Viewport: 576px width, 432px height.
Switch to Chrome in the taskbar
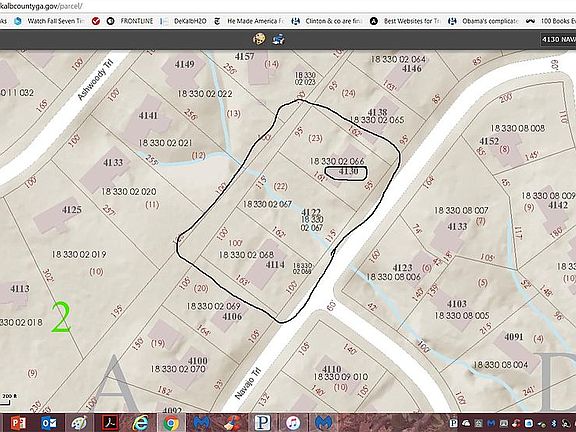click(x=171, y=423)
